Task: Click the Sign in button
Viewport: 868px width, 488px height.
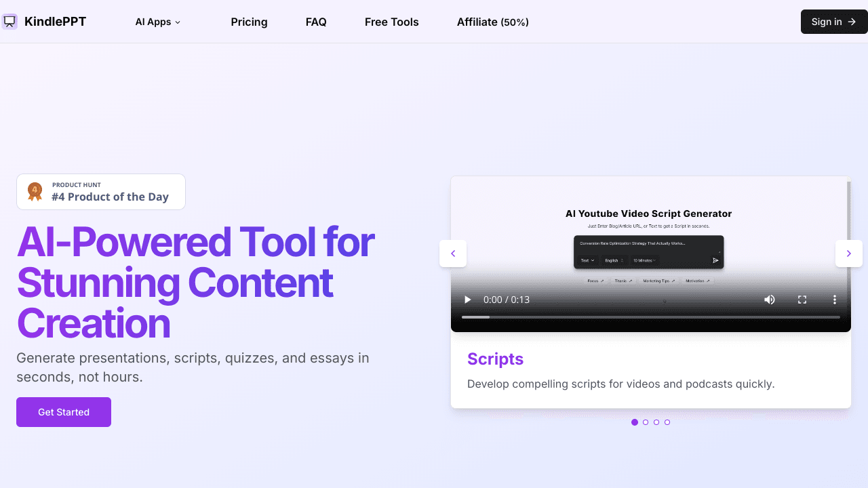Action: (x=833, y=22)
